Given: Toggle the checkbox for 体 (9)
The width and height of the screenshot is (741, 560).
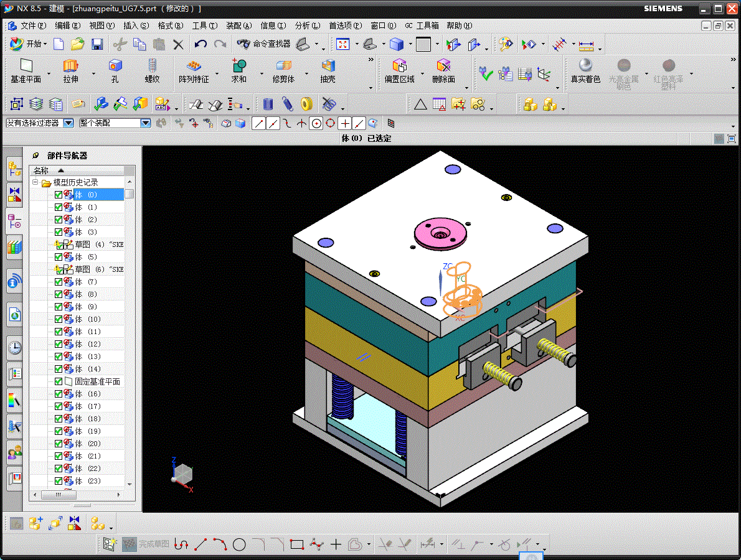Looking at the screenshot, I should pos(59,306).
